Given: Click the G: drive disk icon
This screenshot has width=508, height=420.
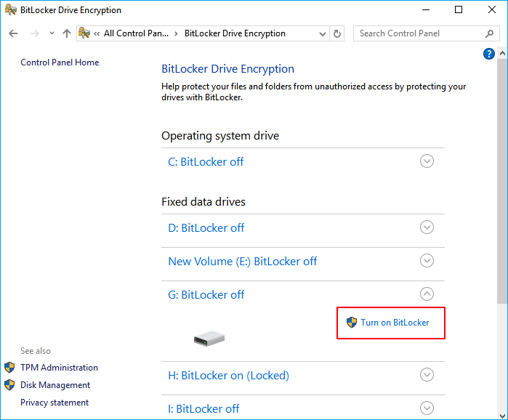Looking at the screenshot, I should coord(209,338).
